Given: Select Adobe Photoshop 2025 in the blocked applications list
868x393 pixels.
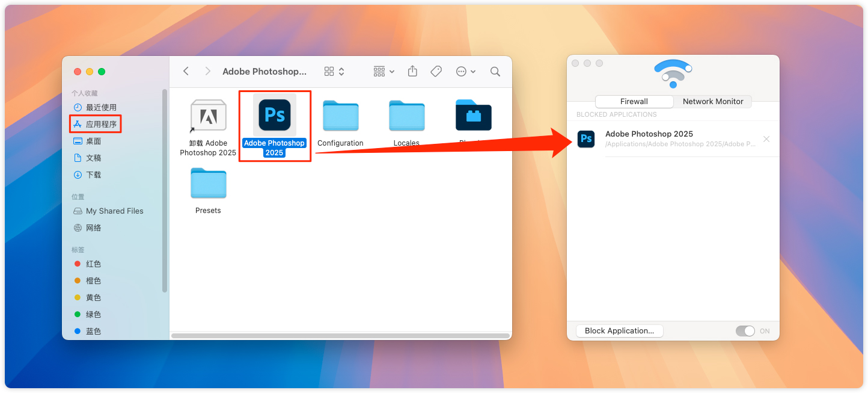Looking at the screenshot, I should point(673,139).
